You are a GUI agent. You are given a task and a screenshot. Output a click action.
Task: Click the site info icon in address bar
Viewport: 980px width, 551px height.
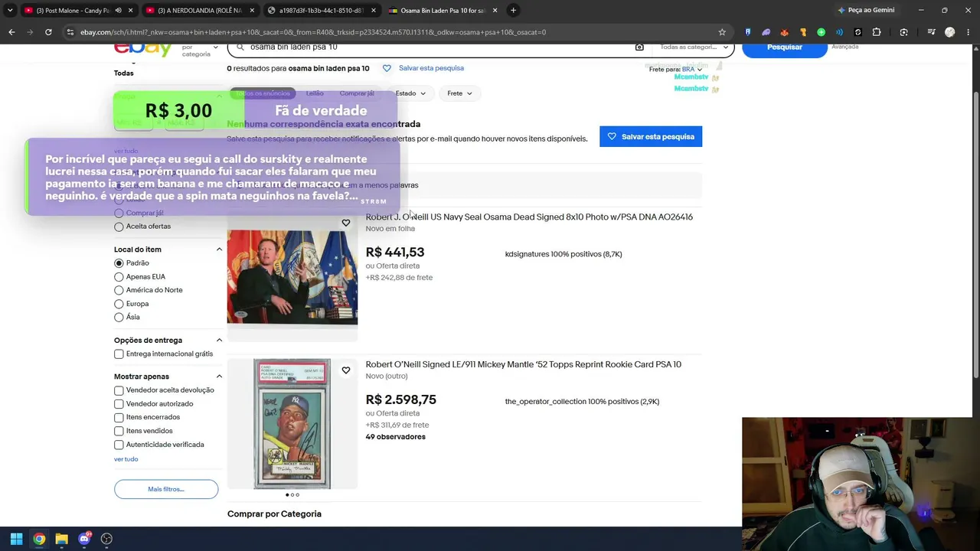(70, 32)
